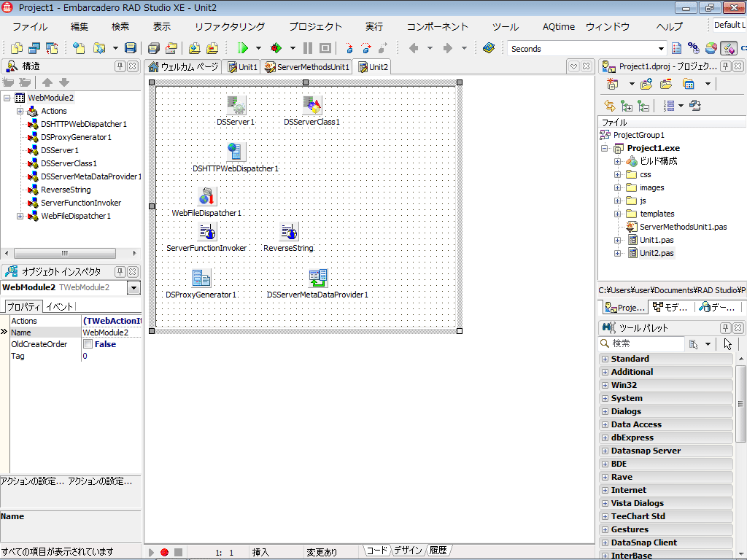This screenshot has height=560, width=747.
Task: Switch to the Unit1 editor tab
Action: (x=242, y=67)
